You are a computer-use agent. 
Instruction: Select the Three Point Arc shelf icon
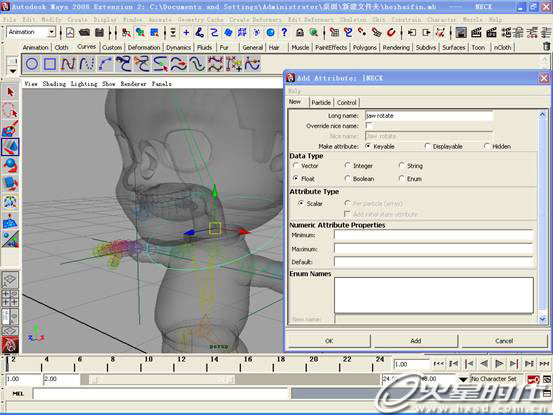click(x=105, y=64)
